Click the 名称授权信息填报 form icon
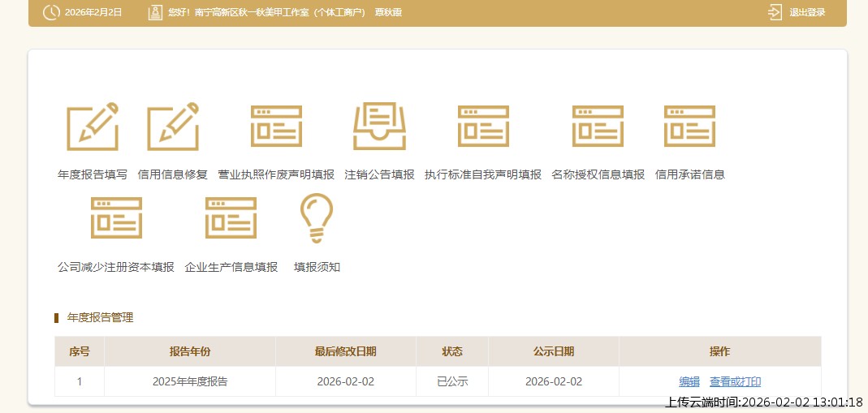 coord(598,126)
